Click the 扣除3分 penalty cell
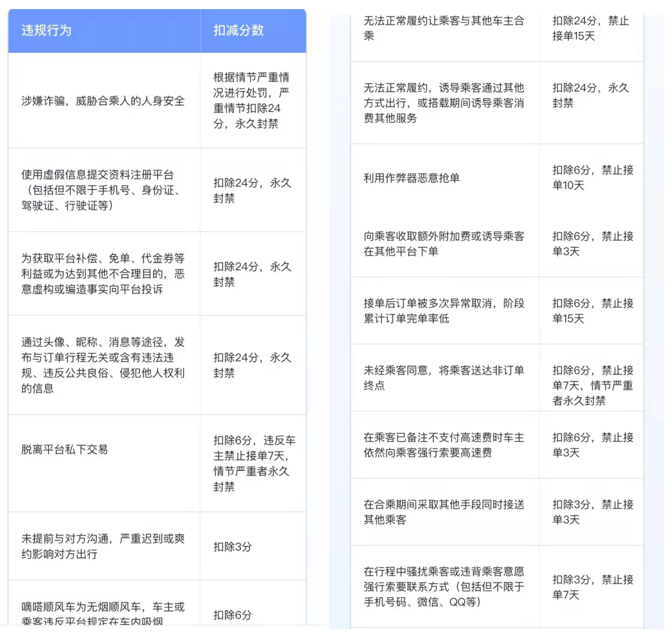The height and width of the screenshot is (634, 672). pyautogui.click(x=253, y=546)
